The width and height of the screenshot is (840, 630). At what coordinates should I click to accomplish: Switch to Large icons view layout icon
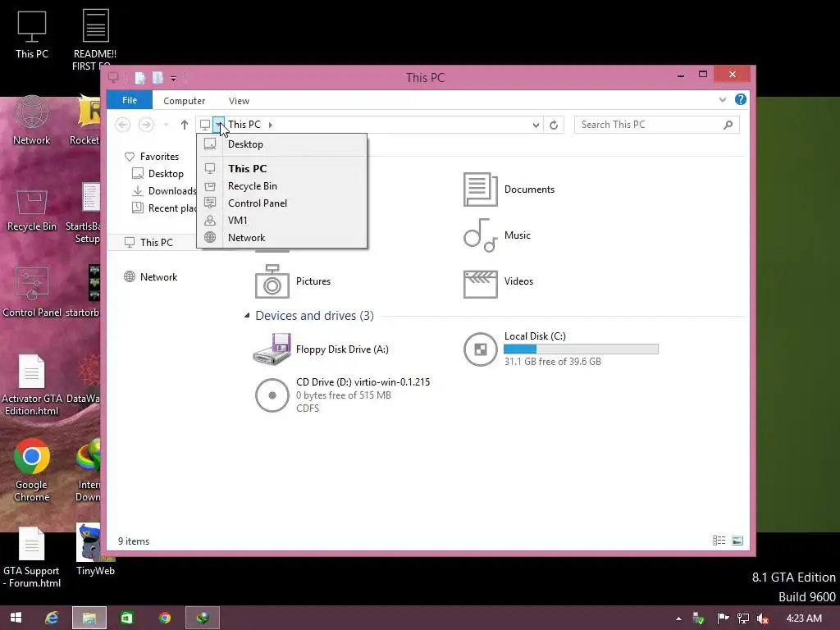(737, 541)
